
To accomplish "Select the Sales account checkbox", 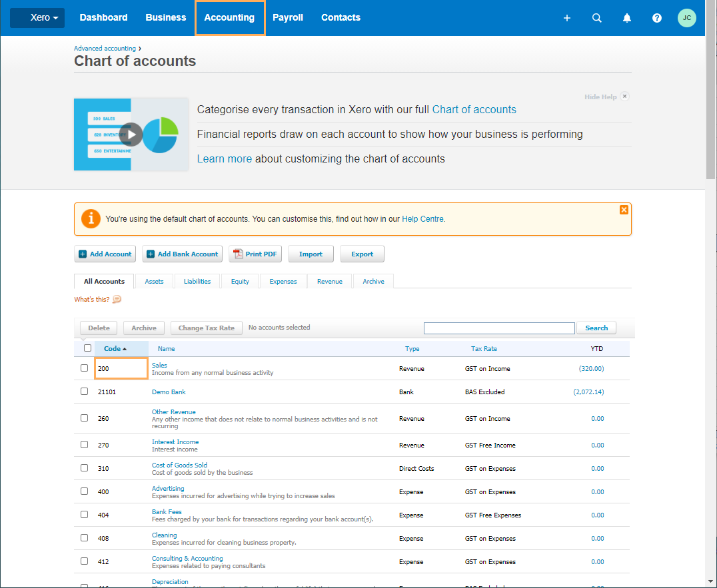I will point(84,368).
